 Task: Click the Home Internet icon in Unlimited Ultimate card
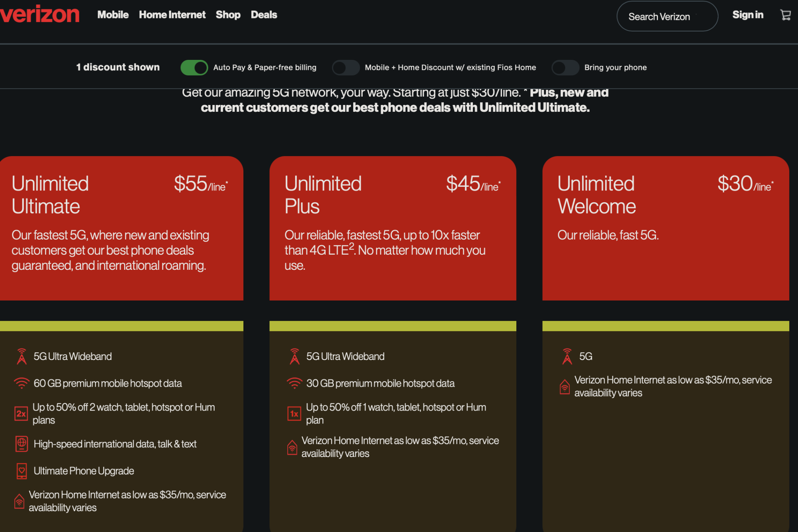(x=19, y=501)
